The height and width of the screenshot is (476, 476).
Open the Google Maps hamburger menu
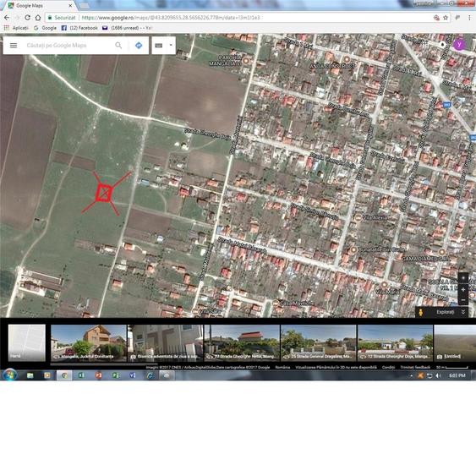(14, 46)
